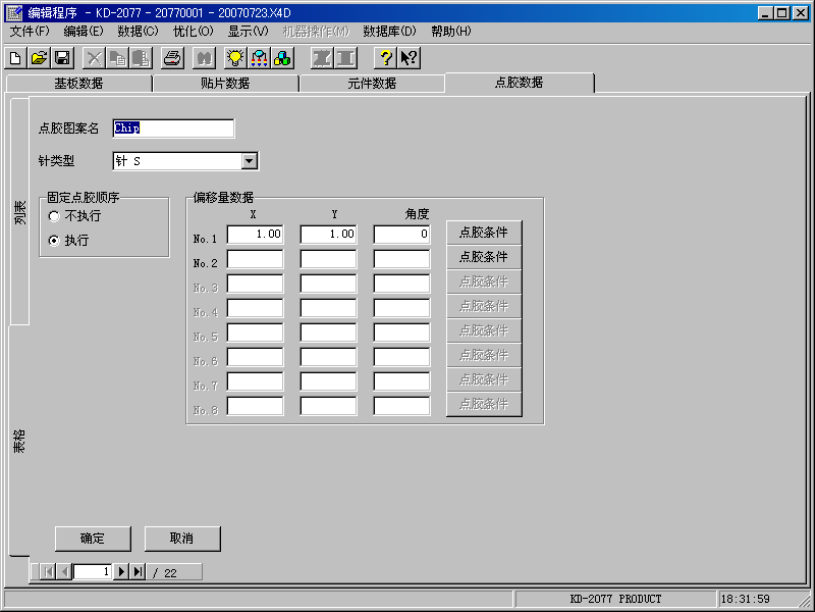Click the No. 1 X offset field
The image size is (815, 612).
tap(255, 234)
